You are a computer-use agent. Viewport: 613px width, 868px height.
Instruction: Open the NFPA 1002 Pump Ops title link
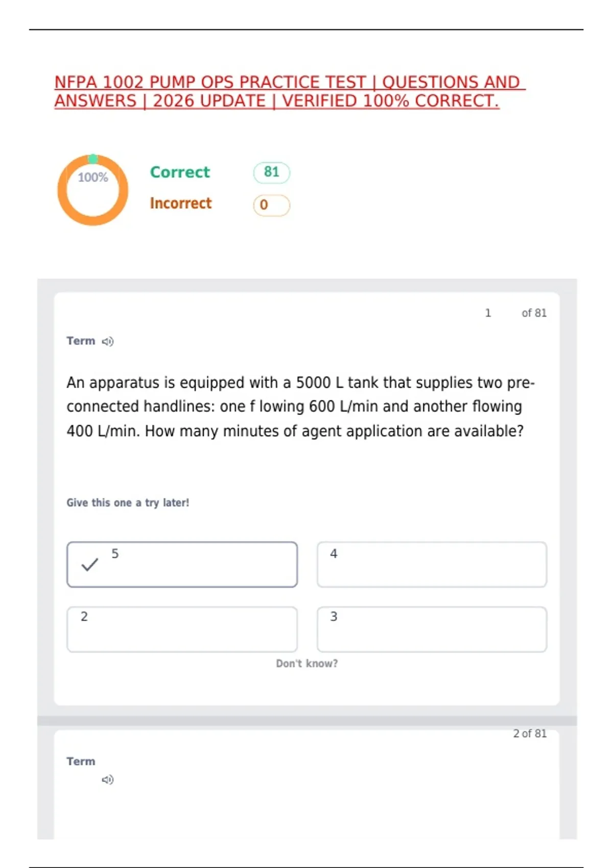pyautogui.click(x=290, y=91)
